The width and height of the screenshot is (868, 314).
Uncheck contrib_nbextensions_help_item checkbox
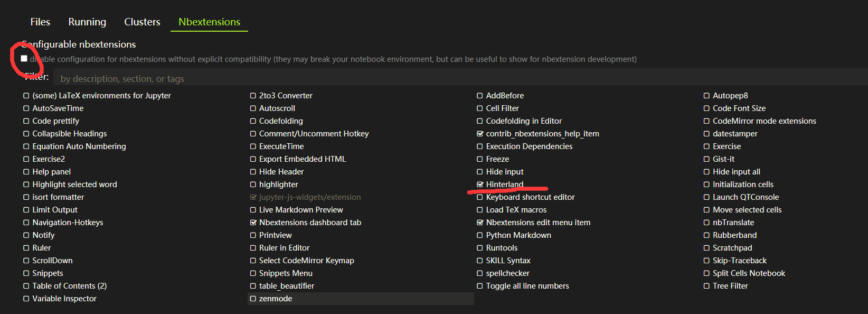(480, 134)
